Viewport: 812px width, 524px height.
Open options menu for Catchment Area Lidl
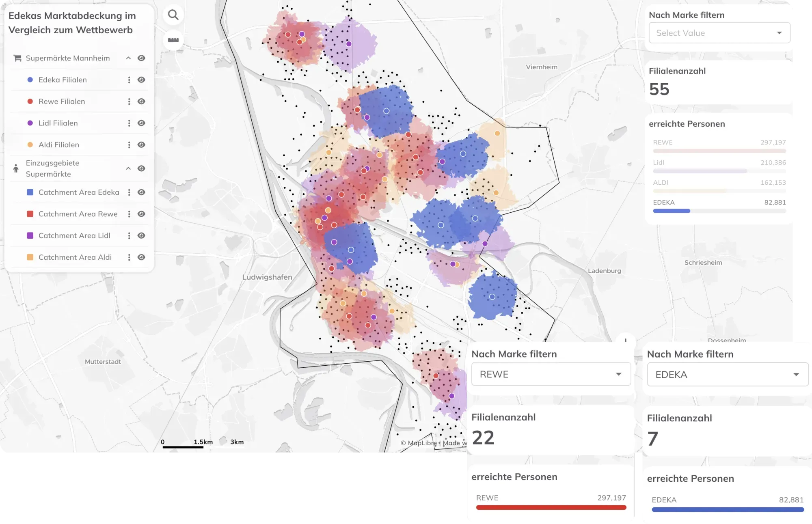129,235
